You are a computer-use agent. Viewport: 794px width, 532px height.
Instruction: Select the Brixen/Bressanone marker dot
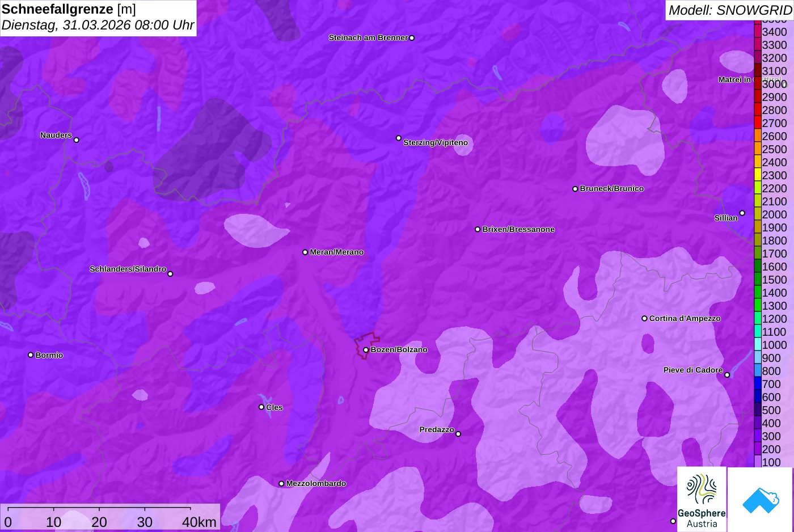[x=478, y=230]
